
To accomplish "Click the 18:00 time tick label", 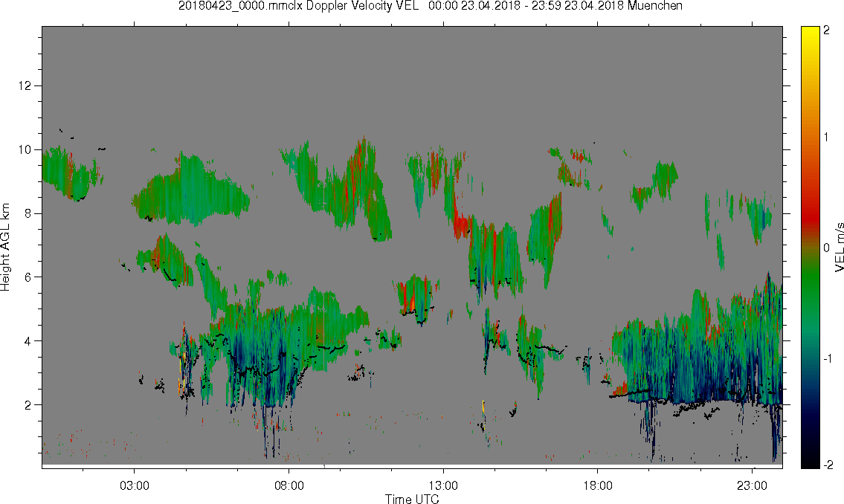I will (x=598, y=485).
